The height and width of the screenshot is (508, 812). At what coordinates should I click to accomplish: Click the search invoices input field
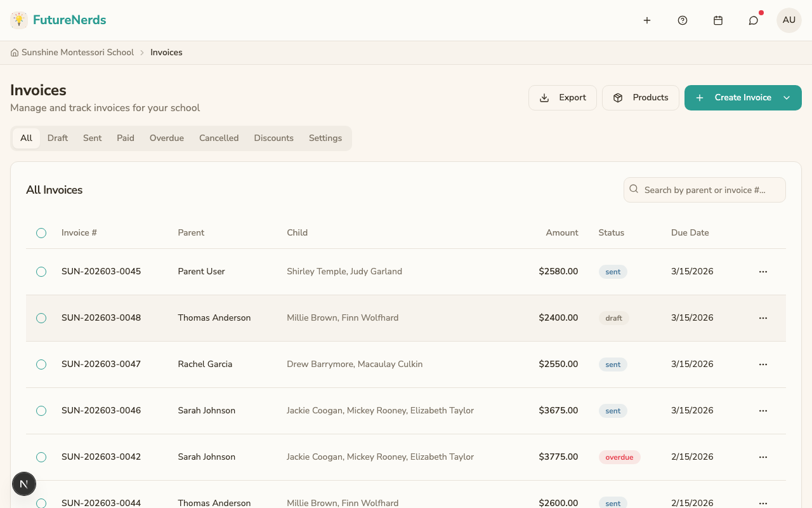tap(704, 189)
